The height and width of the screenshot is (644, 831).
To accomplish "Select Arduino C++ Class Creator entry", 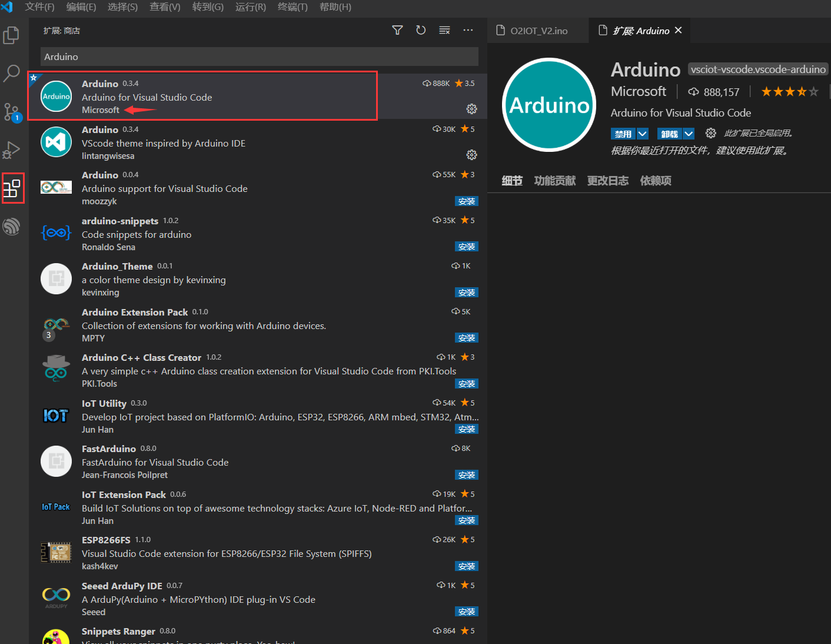I will (258, 370).
